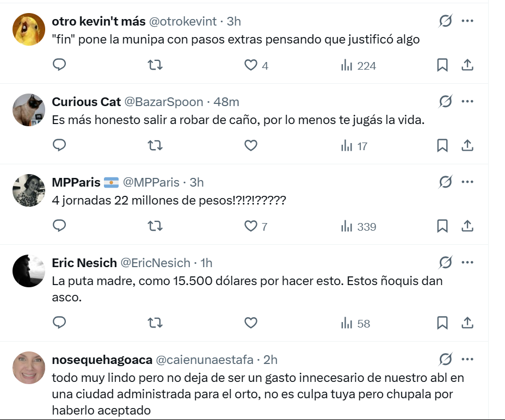Retweet MPParis's post
Screen dimensions: 505x420
[x=155, y=226]
